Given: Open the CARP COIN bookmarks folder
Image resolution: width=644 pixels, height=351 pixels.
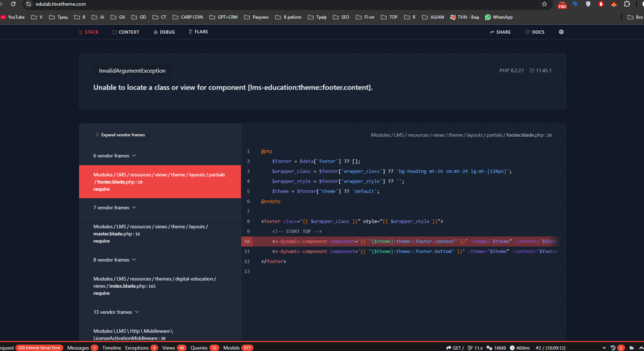Looking at the screenshot, I should (x=188, y=17).
